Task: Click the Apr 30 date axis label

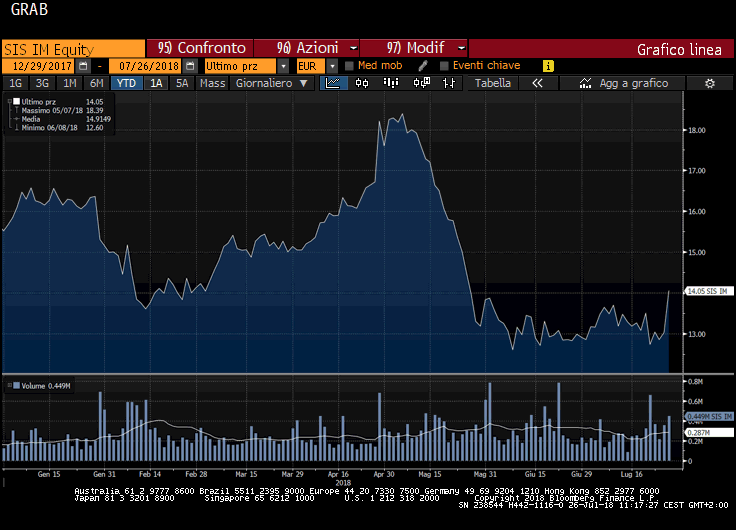Action: click(x=383, y=474)
